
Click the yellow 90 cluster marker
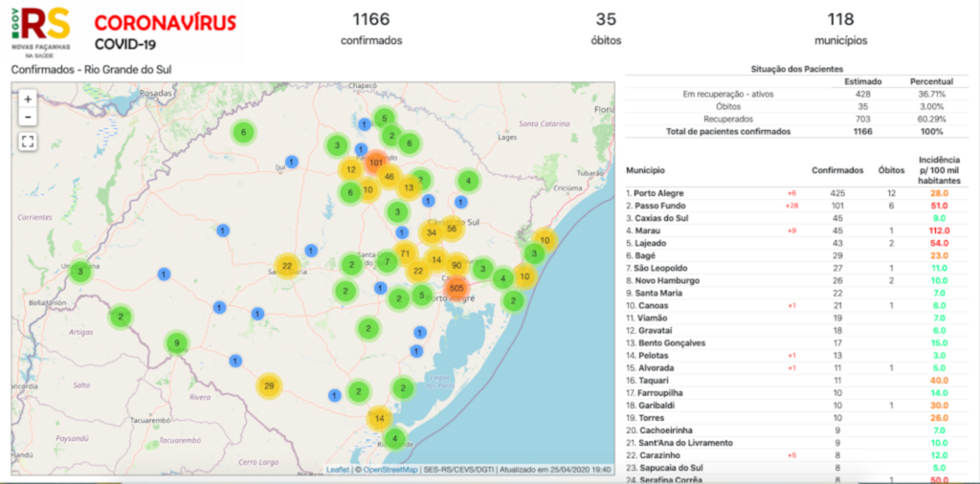point(457,266)
